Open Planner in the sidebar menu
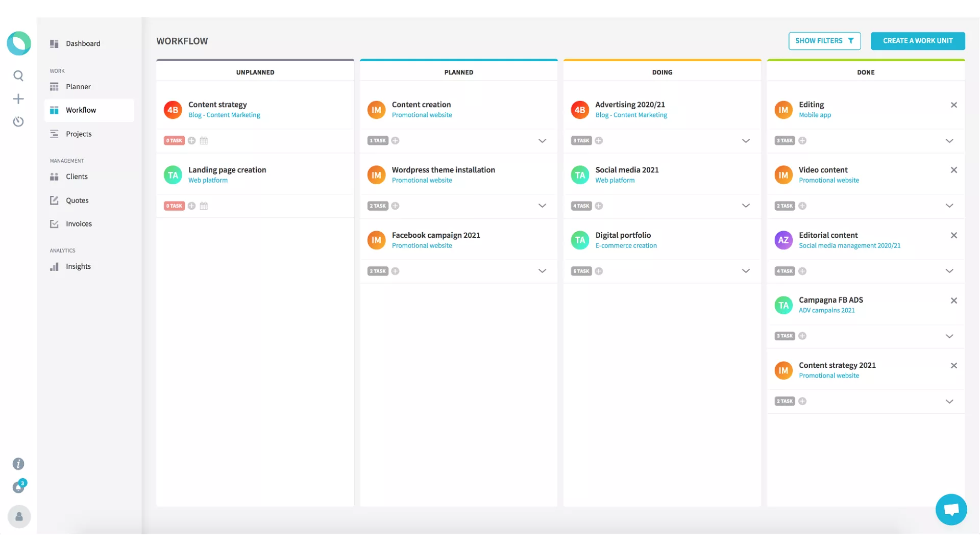The width and height of the screenshot is (980, 551). coord(78,87)
